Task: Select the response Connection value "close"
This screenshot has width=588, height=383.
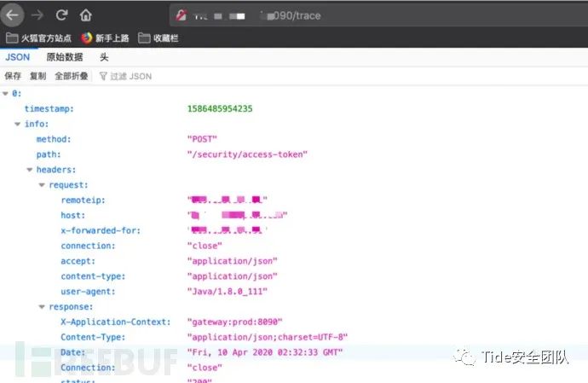Action: click(x=205, y=368)
